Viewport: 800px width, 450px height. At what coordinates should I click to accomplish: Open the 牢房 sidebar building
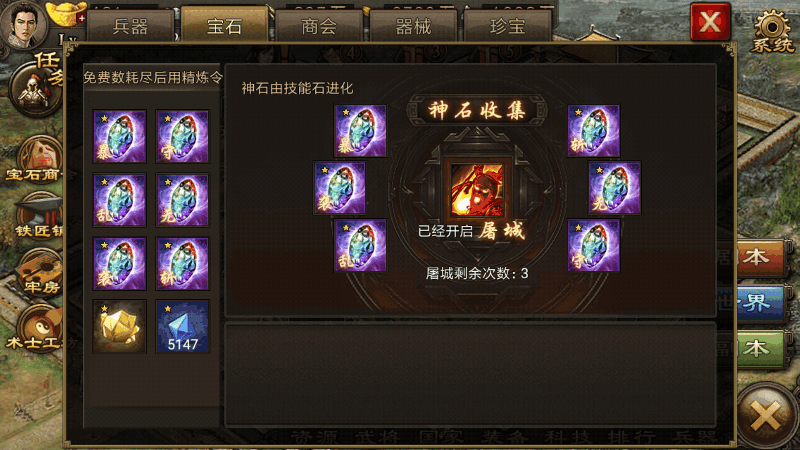click(x=39, y=272)
